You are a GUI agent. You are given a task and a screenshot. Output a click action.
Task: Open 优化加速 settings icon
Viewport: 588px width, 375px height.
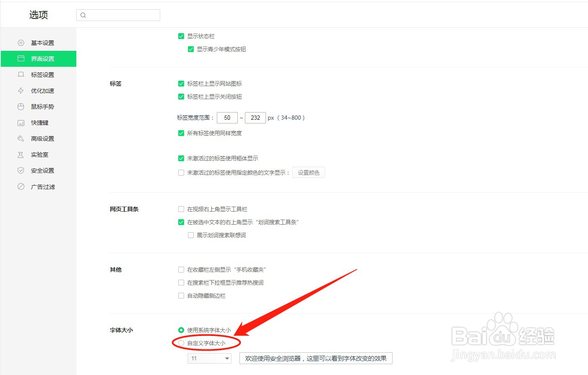coord(21,90)
